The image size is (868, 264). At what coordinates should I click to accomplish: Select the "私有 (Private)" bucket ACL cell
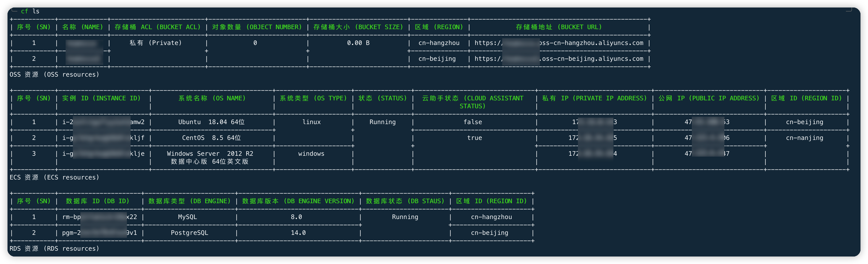pyautogui.click(x=156, y=43)
